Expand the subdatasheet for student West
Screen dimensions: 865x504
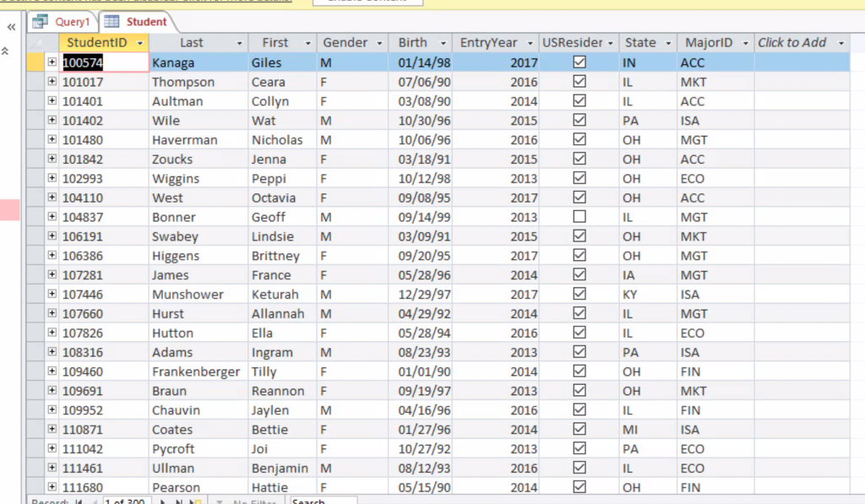52,197
